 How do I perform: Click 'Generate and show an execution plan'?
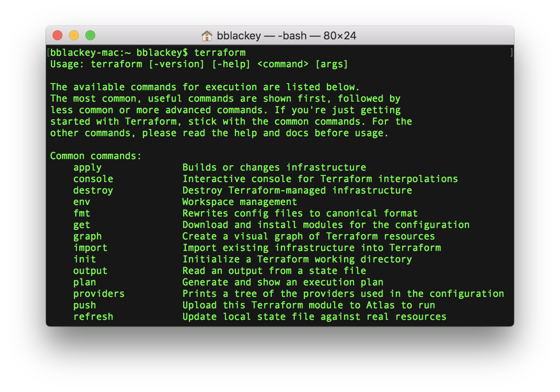point(283,282)
